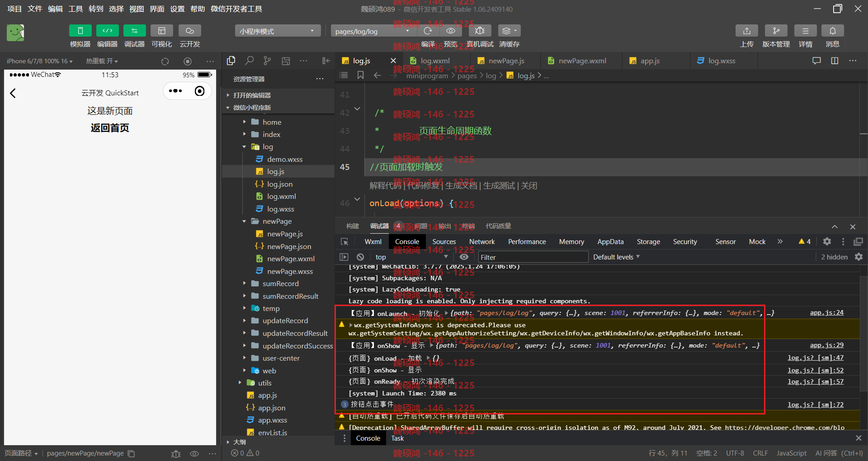Open the iPhone 6/7/8 device dropdown

(40, 61)
